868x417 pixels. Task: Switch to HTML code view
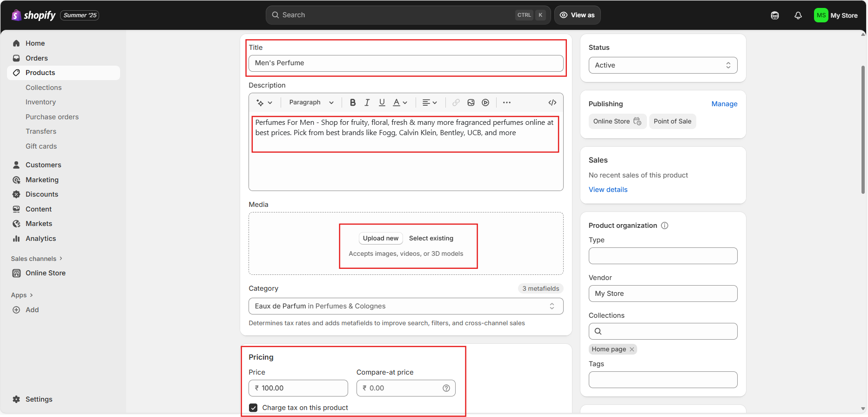pos(552,103)
